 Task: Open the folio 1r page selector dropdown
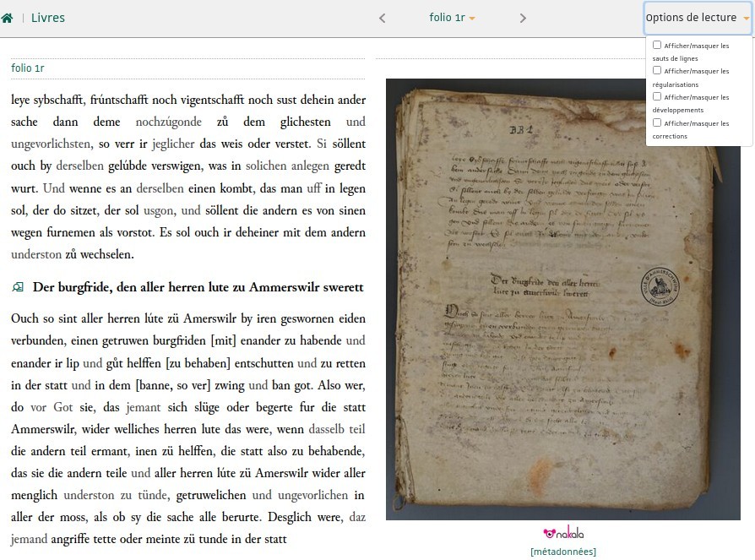[452, 18]
